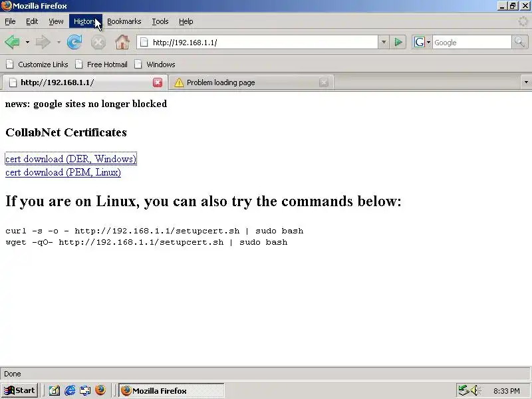Click the 'news: google sites no longer blocked' text
The width and height of the screenshot is (532, 399).
click(86, 104)
